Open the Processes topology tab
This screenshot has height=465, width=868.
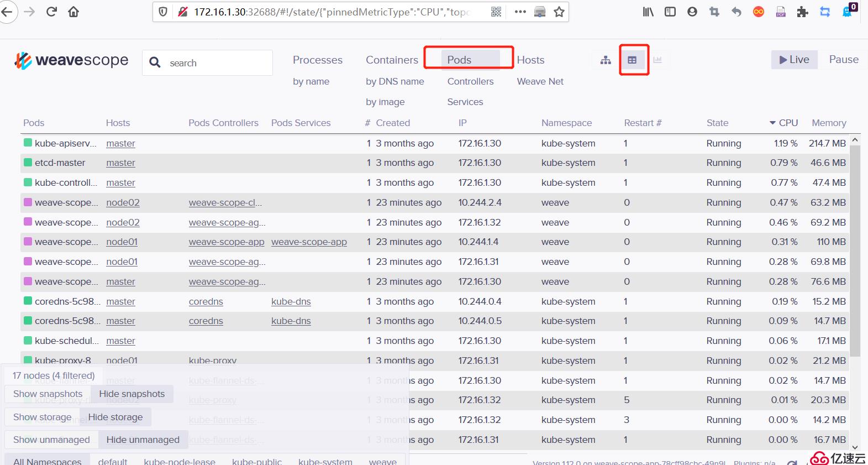tap(318, 60)
